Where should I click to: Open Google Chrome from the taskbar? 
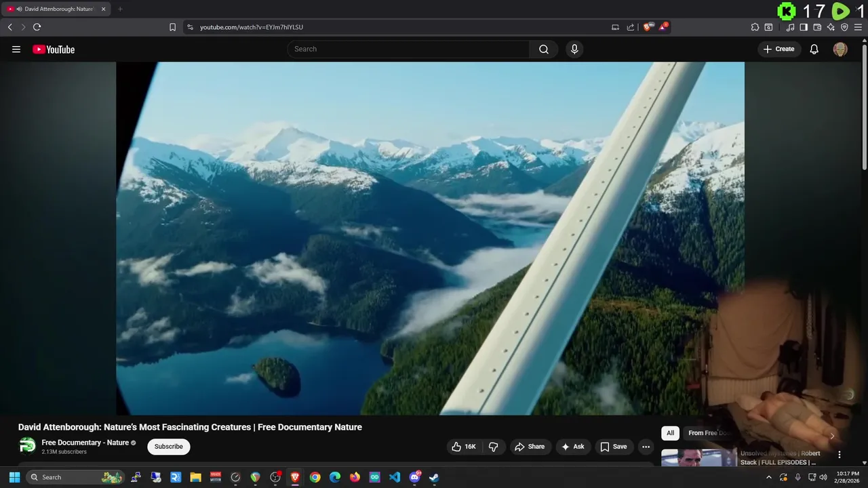[315, 477]
